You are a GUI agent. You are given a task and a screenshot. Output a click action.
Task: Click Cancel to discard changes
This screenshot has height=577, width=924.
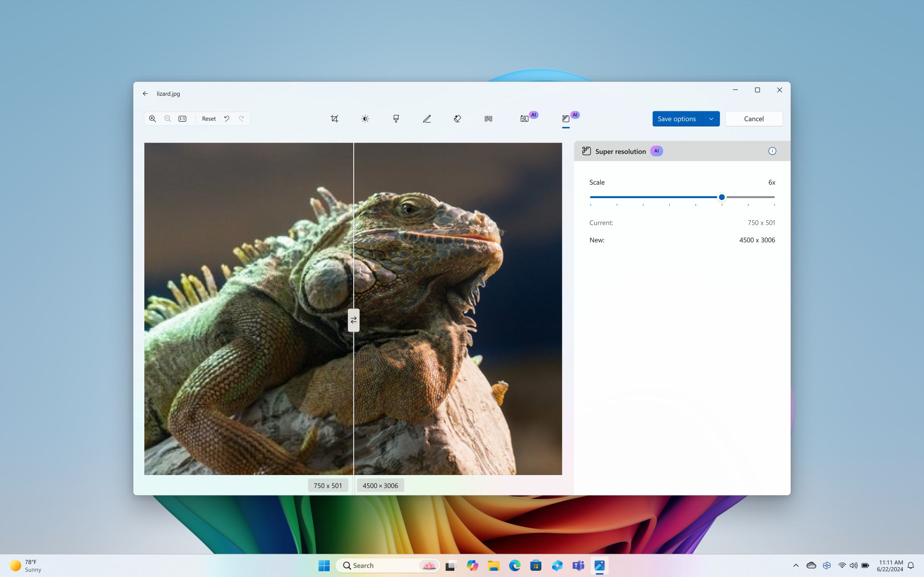click(x=754, y=118)
